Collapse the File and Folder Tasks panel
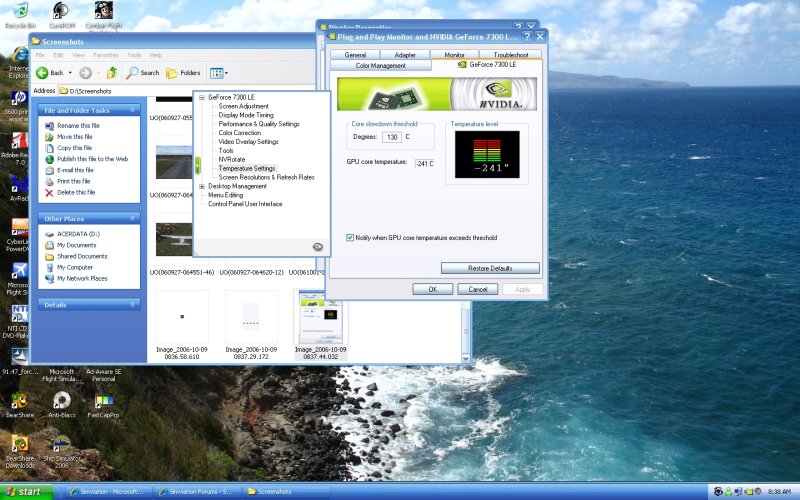 point(133,110)
